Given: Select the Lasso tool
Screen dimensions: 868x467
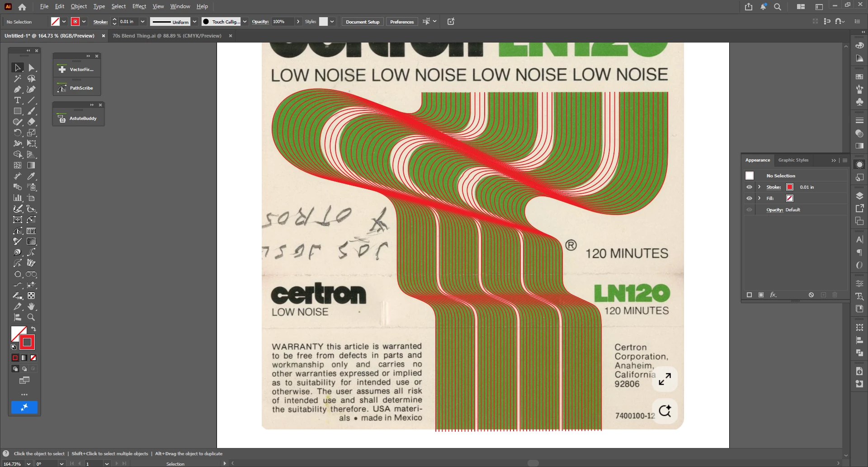Looking at the screenshot, I should (x=31, y=78).
